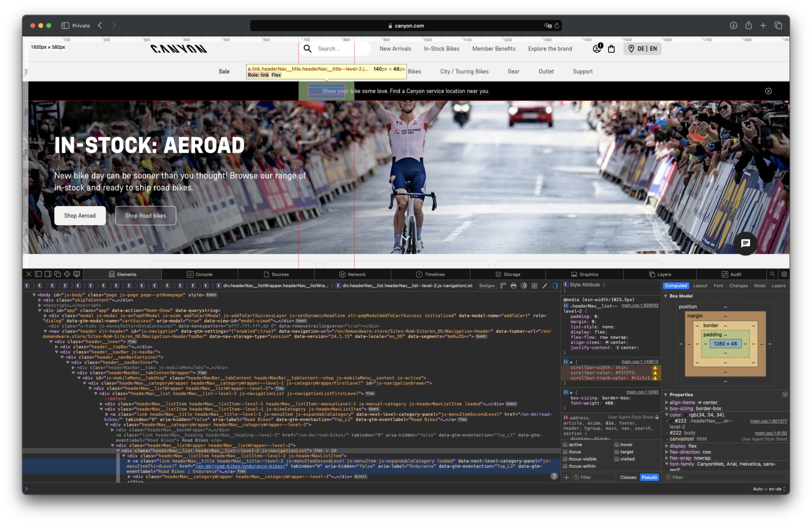The height and width of the screenshot is (524, 812).
Task: Expand the skipToContent div node
Action: tap(40, 300)
